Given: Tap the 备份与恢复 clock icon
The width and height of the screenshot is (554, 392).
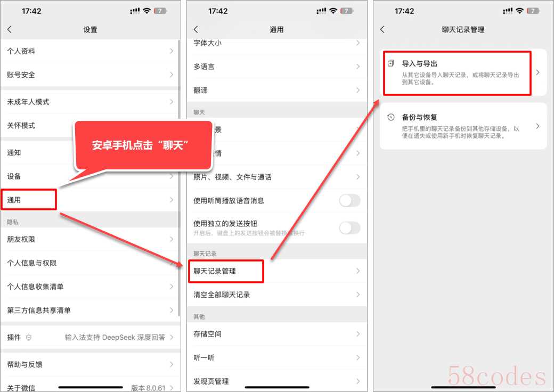Looking at the screenshot, I should click(x=390, y=117).
